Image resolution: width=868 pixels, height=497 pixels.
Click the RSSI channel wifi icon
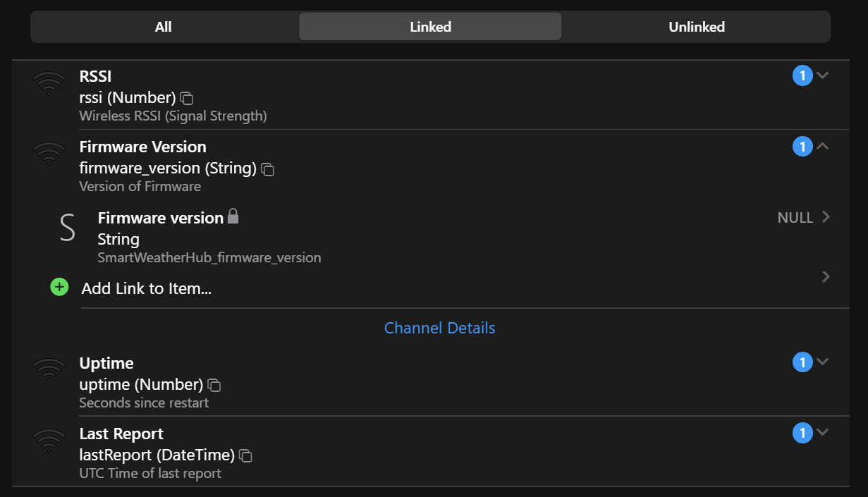click(49, 83)
